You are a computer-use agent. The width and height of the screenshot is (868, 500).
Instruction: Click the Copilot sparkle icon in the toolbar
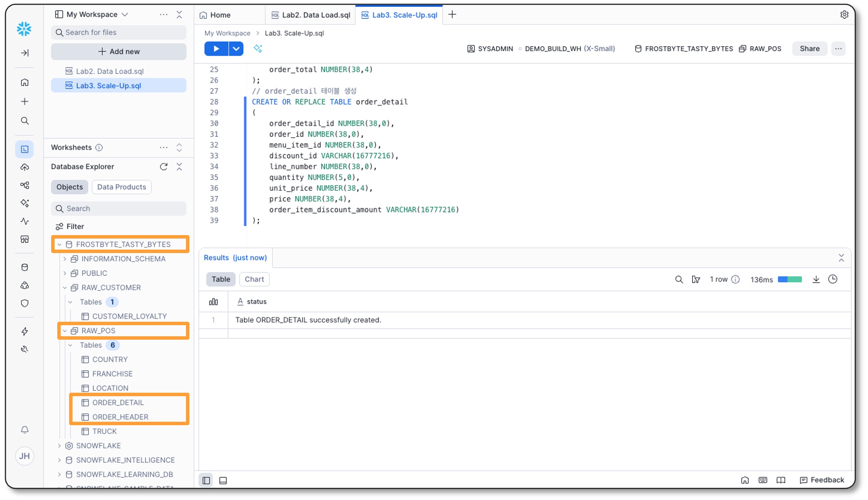(258, 49)
